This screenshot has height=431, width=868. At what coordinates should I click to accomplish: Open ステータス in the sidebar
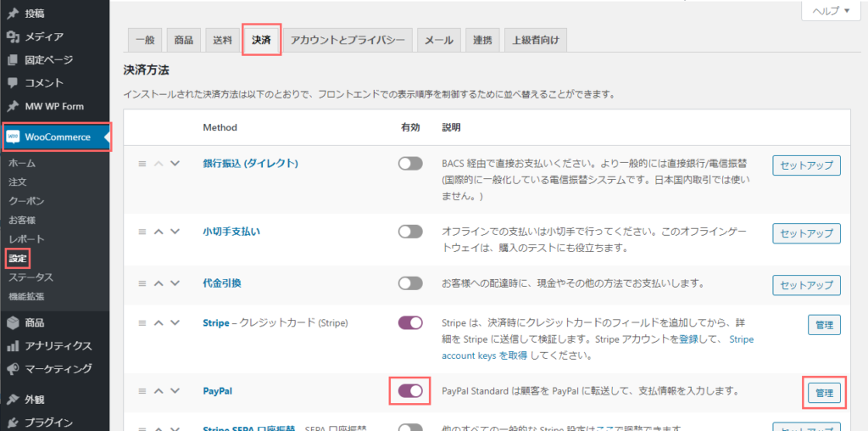point(31,277)
